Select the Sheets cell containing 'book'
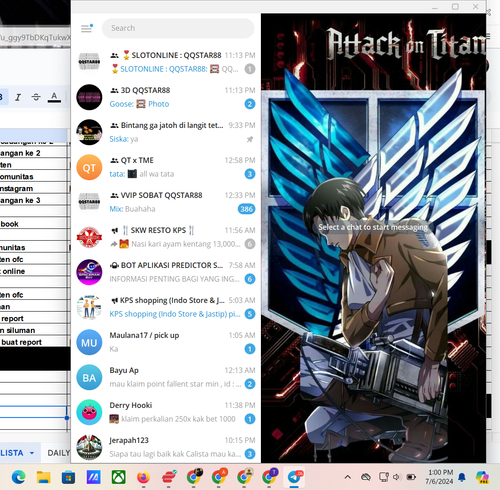This screenshot has width=500, height=490. [x=34, y=224]
